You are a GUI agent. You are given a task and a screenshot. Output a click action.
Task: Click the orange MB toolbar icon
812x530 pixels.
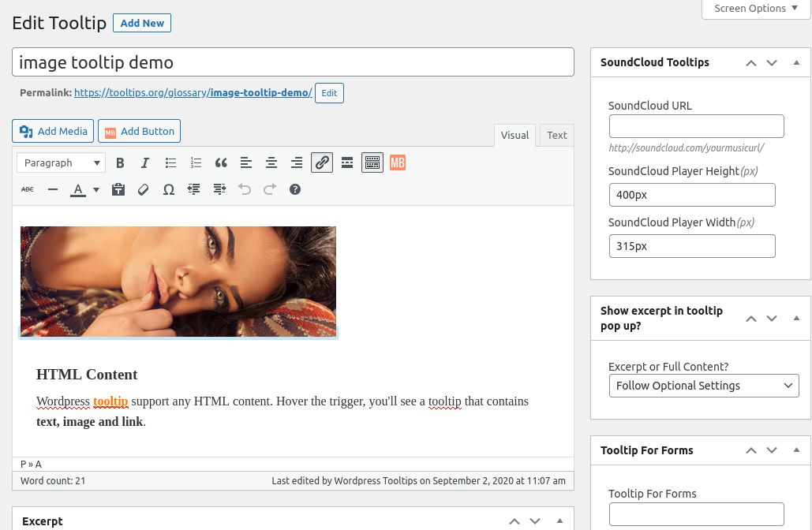point(398,163)
